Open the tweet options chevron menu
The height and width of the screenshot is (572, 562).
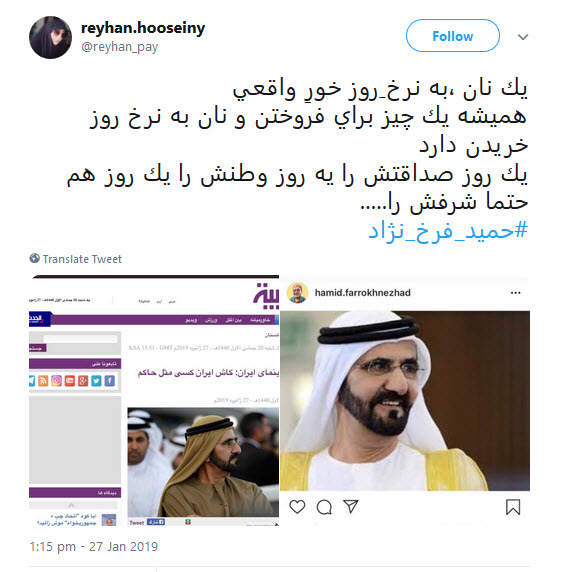(x=523, y=37)
